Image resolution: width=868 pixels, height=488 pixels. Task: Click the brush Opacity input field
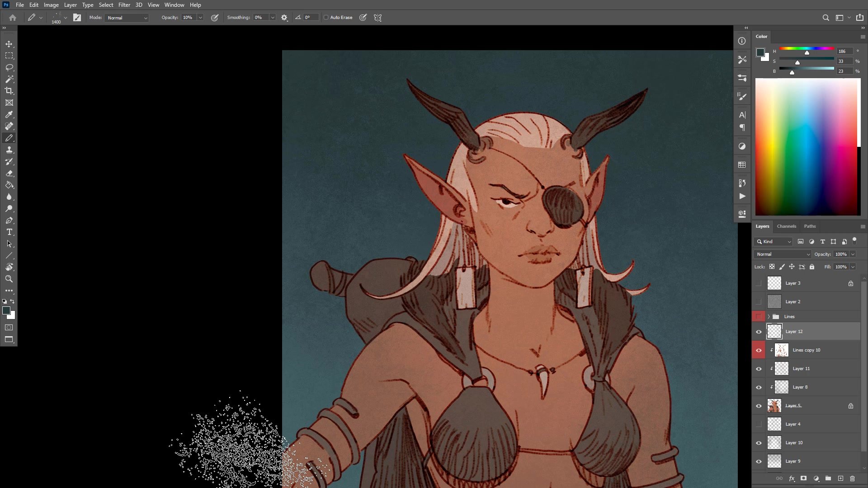(188, 18)
